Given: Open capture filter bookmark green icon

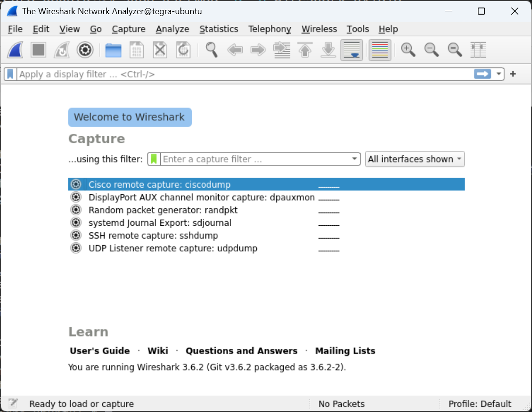Looking at the screenshot, I should click(x=154, y=159).
